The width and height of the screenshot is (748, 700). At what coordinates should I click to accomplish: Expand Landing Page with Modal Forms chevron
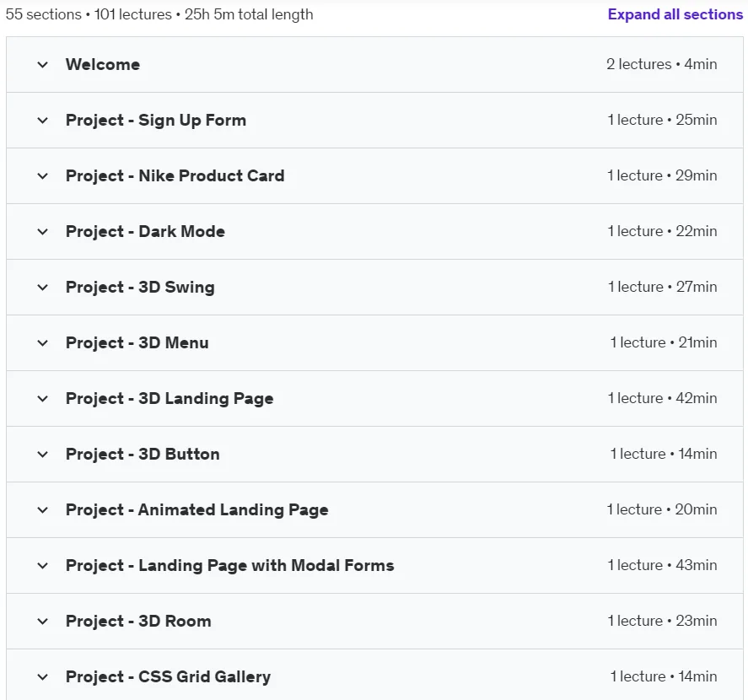coord(42,565)
